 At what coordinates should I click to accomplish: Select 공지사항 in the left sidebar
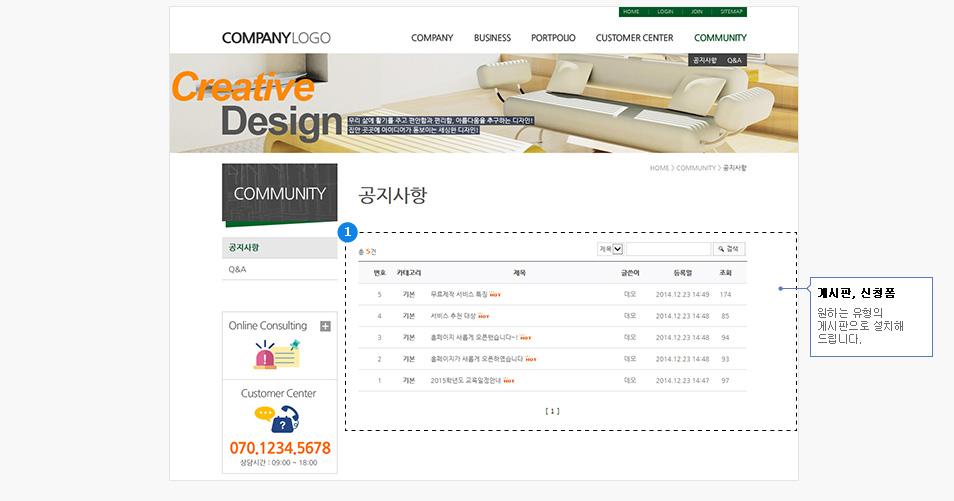click(244, 247)
